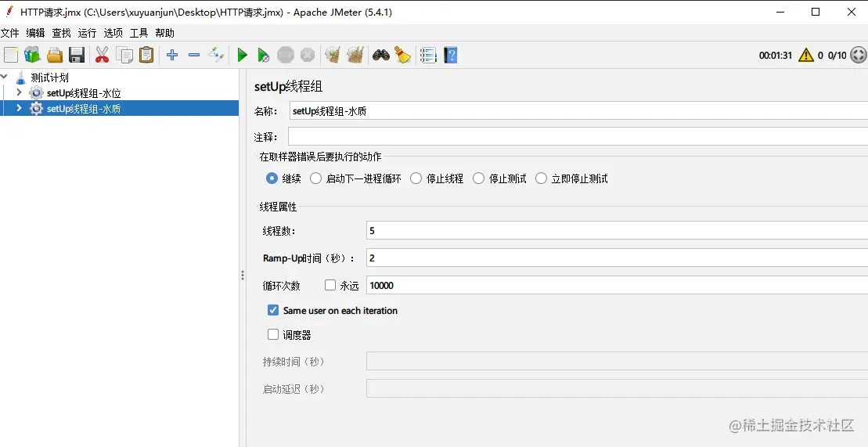Viewport: 868px width, 447px height.
Task: Click the 持续时间 input field
Action: [x=618, y=362]
